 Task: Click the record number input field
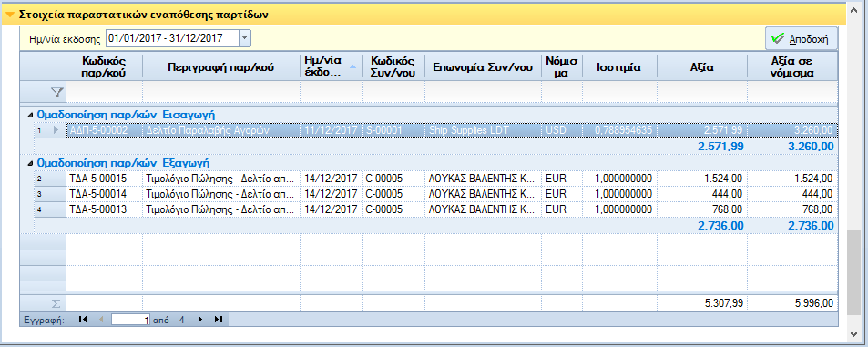click(130, 320)
